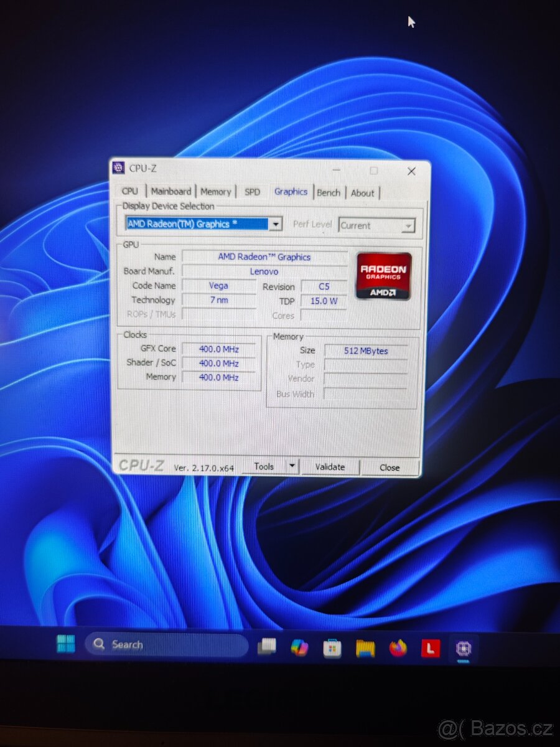560x747 pixels.
Task: Click the Windows Start button
Action: coord(67,644)
